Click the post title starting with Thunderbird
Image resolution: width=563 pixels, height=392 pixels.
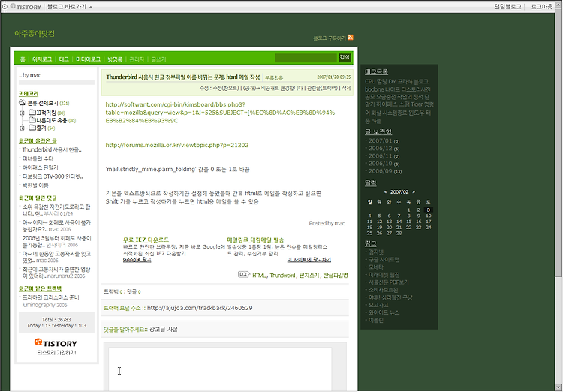[x=182, y=77]
